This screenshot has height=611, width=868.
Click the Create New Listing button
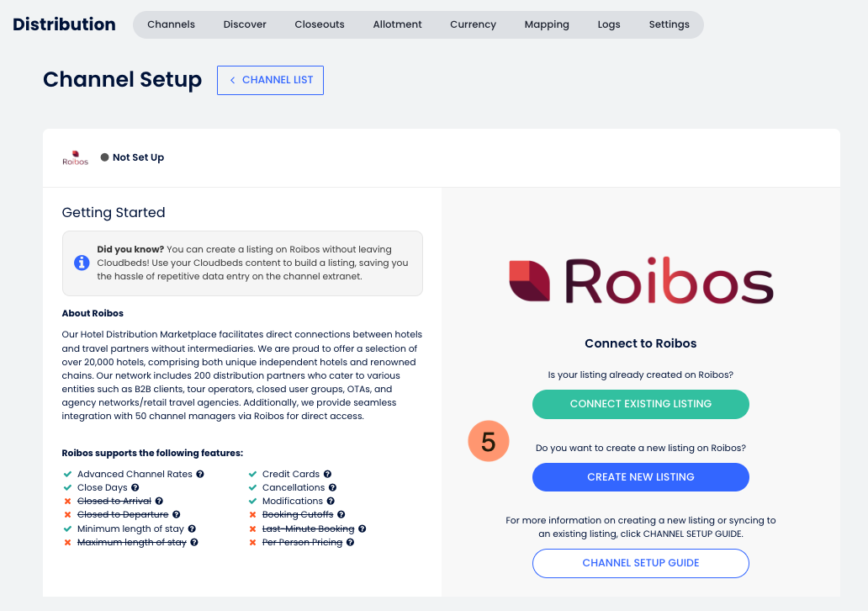coord(640,477)
